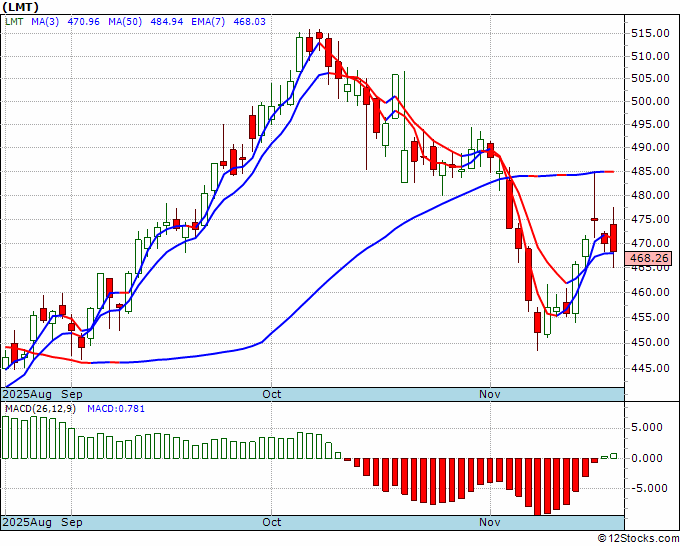Click the 484.94 MA(50) value
The height and width of the screenshot is (546, 680).
[x=167, y=22]
